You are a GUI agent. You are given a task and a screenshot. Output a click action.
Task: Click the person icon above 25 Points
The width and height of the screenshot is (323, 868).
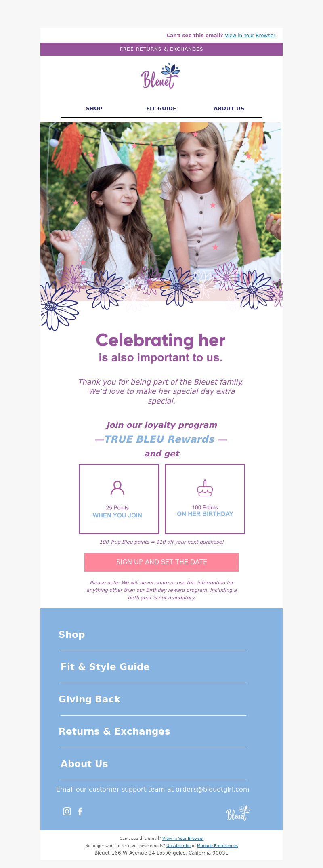click(x=117, y=488)
